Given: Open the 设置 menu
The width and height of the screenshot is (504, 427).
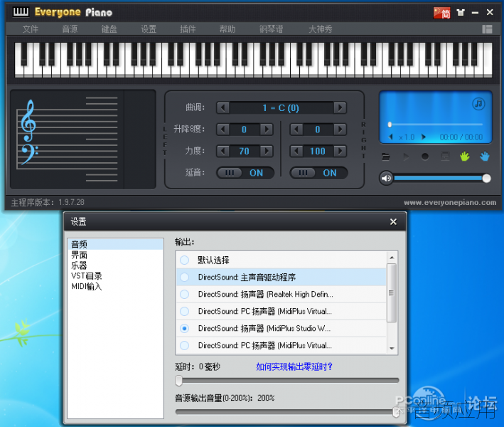Looking at the screenshot, I should coord(149,29).
